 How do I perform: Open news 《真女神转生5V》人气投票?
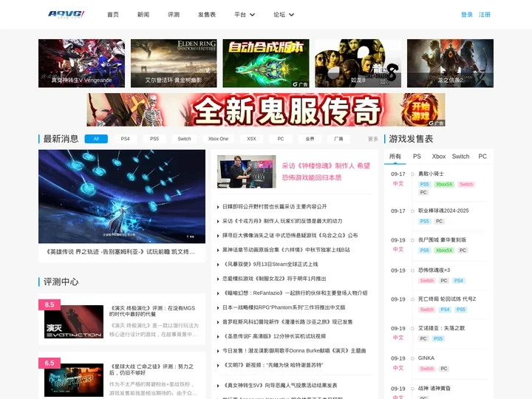pos(280,386)
